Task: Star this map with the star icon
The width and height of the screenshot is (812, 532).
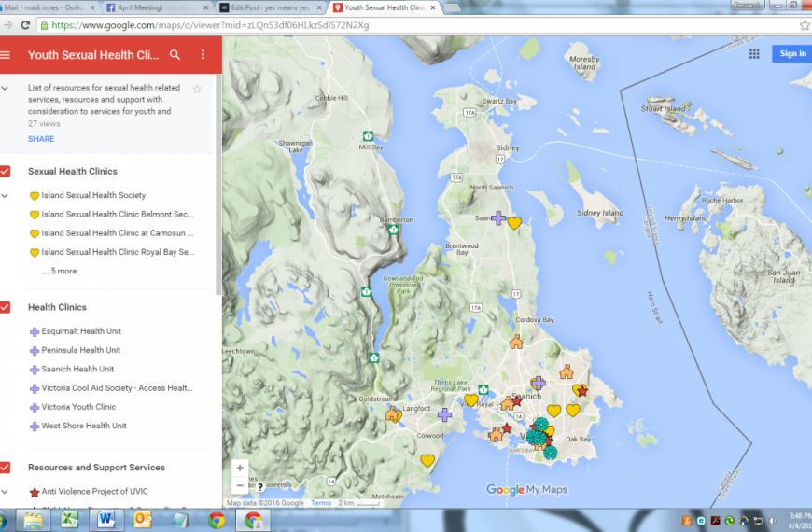Action: tap(197, 89)
